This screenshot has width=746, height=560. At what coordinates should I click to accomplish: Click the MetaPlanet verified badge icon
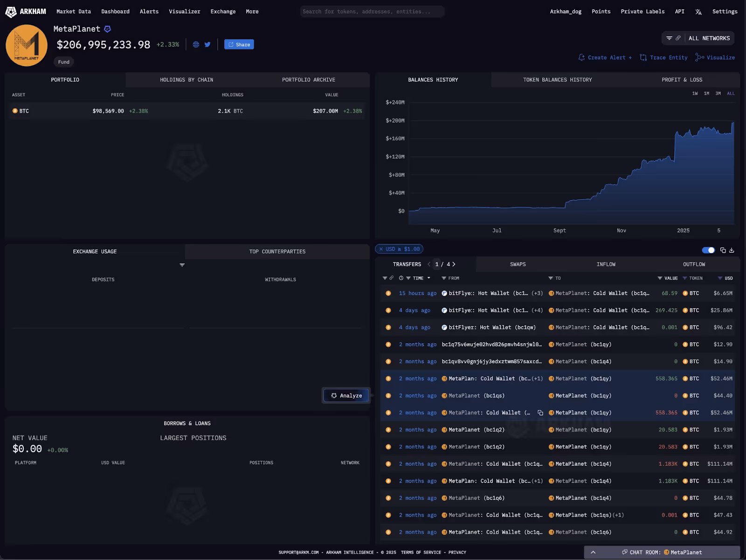pyautogui.click(x=107, y=29)
